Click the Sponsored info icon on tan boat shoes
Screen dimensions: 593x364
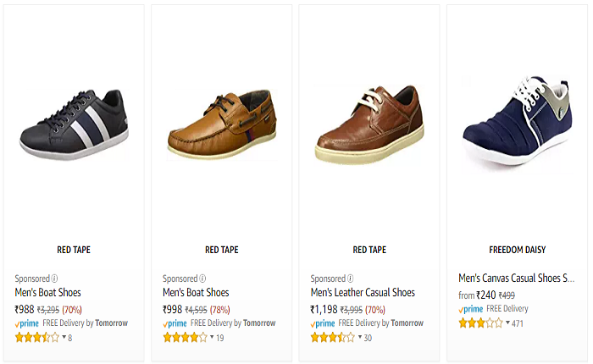pyautogui.click(x=202, y=279)
